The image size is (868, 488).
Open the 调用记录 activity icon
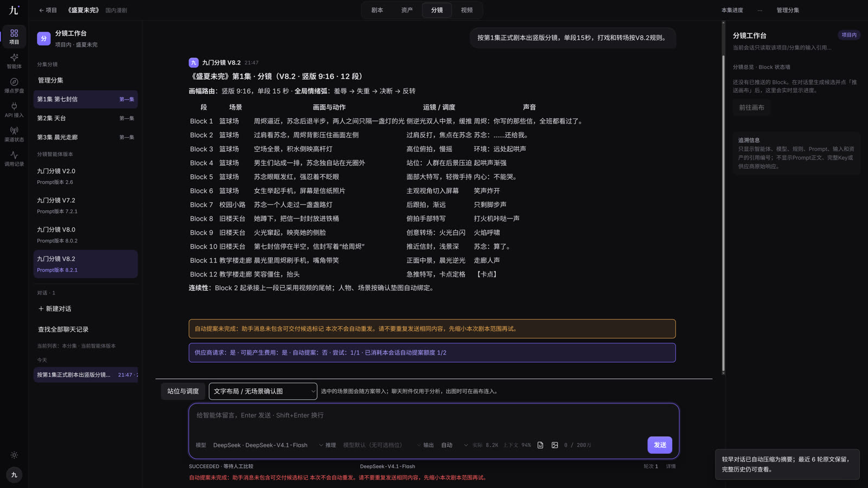14,158
